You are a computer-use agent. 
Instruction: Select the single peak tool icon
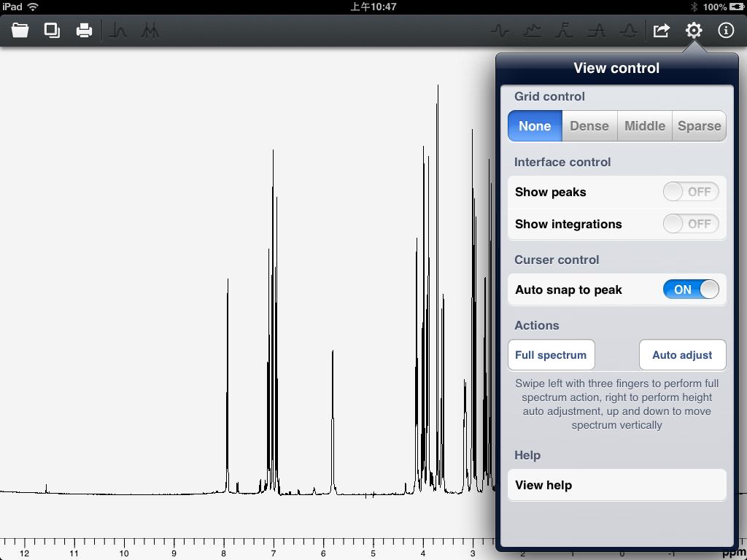(117, 31)
